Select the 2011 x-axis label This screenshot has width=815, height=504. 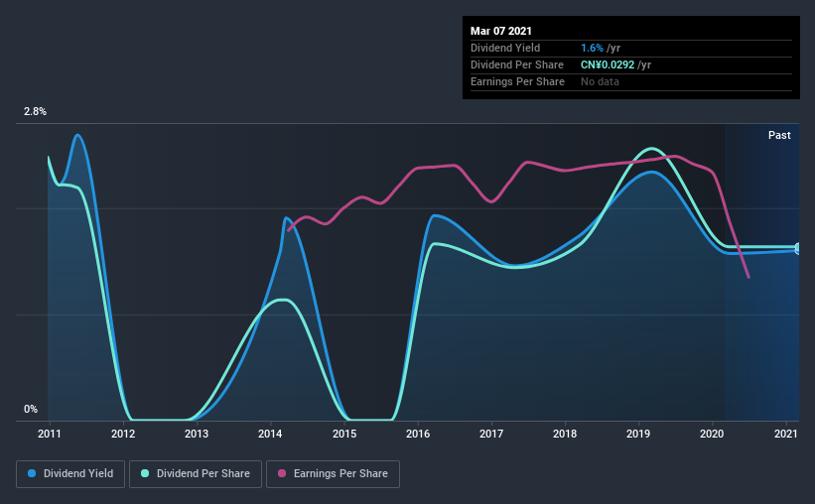(50, 434)
